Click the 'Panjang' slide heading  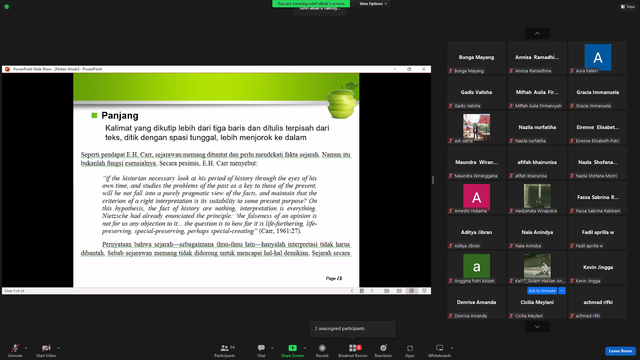coord(120,116)
